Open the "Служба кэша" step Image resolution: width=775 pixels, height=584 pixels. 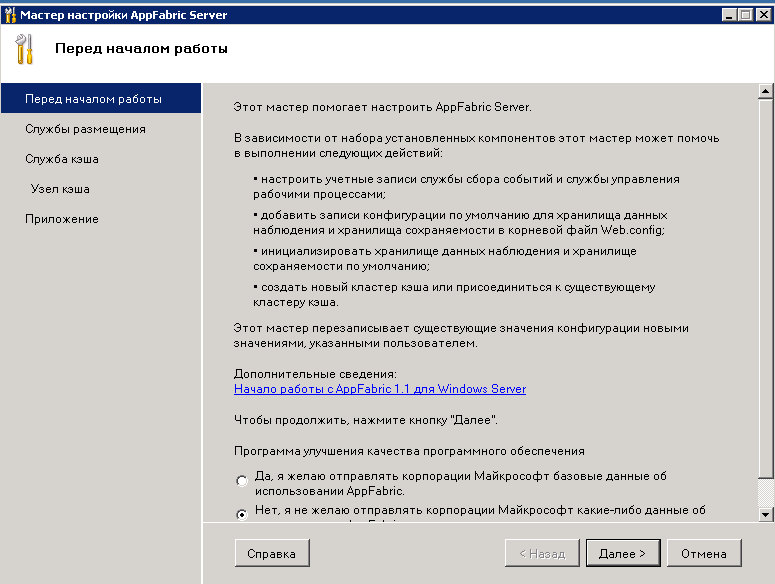61,159
